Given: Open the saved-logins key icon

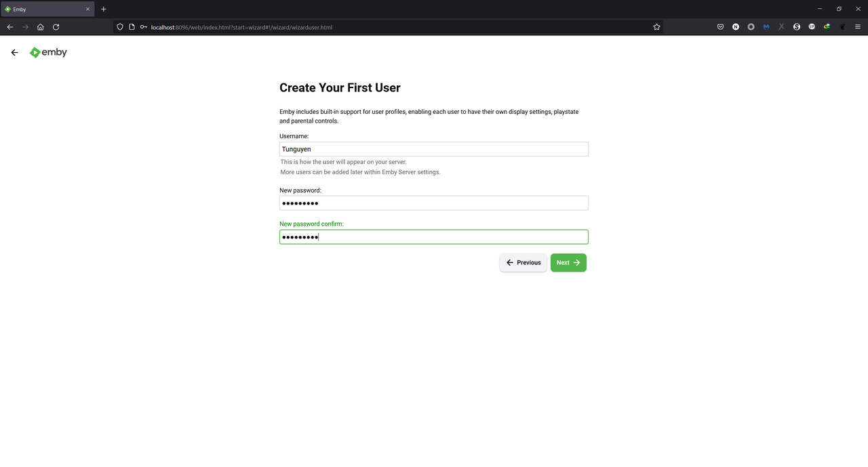Looking at the screenshot, I should [143, 27].
